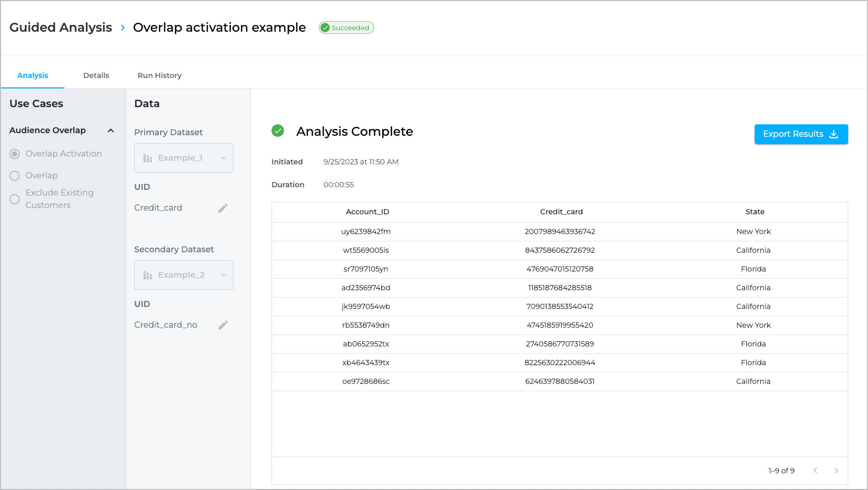Click the dataset chart icon in Example_2
Screen dimensions: 868x490
click(x=148, y=275)
